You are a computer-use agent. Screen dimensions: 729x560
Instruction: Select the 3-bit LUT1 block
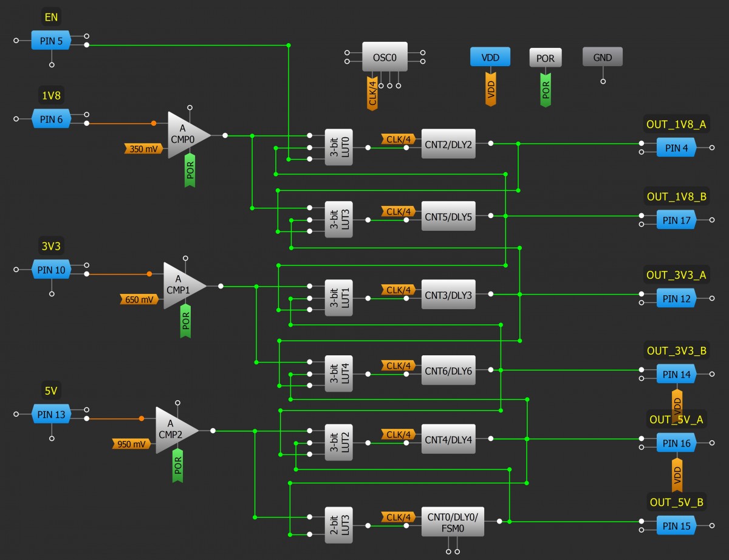pyautogui.click(x=338, y=298)
